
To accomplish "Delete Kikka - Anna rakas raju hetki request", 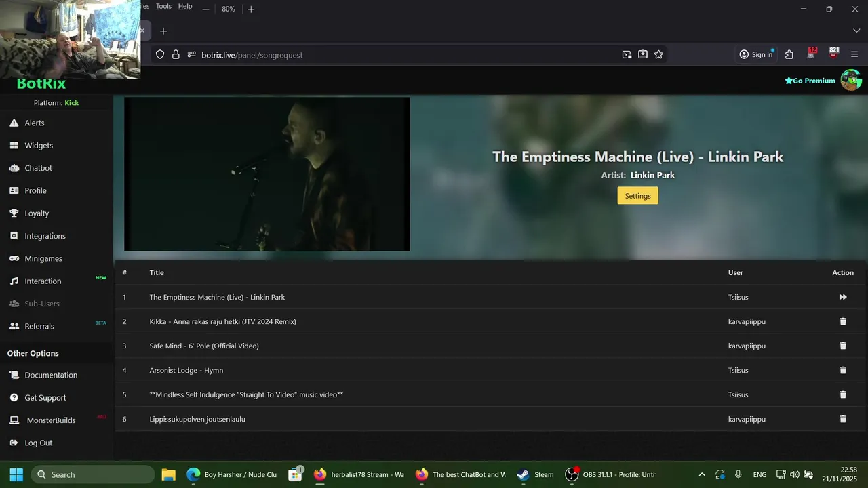I will (x=843, y=321).
